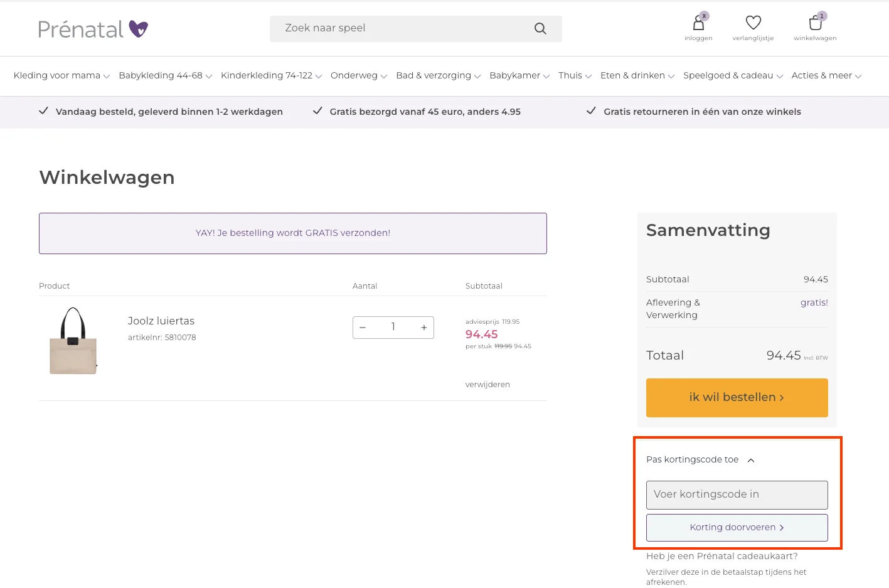
Task: Expand the Babykamer menu
Action: (x=519, y=76)
